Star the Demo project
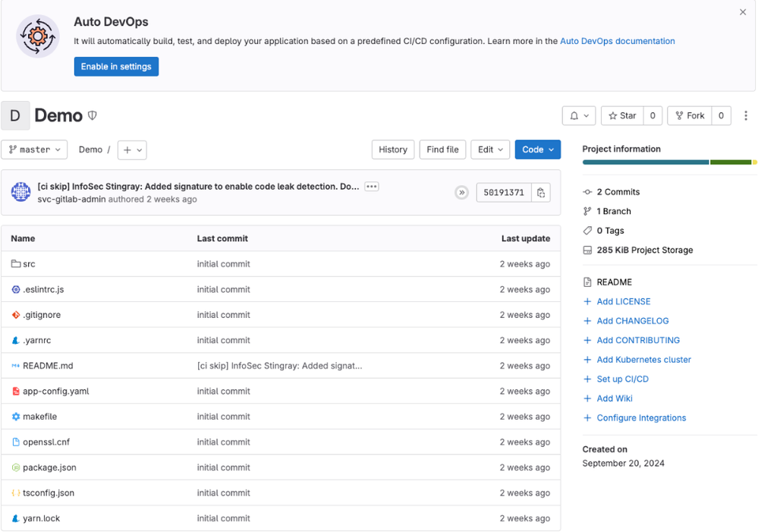 (622, 115)
